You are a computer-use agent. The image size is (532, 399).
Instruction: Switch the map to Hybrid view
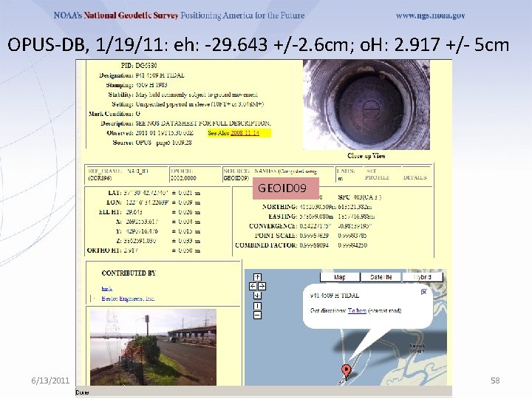tap(423, 277)
